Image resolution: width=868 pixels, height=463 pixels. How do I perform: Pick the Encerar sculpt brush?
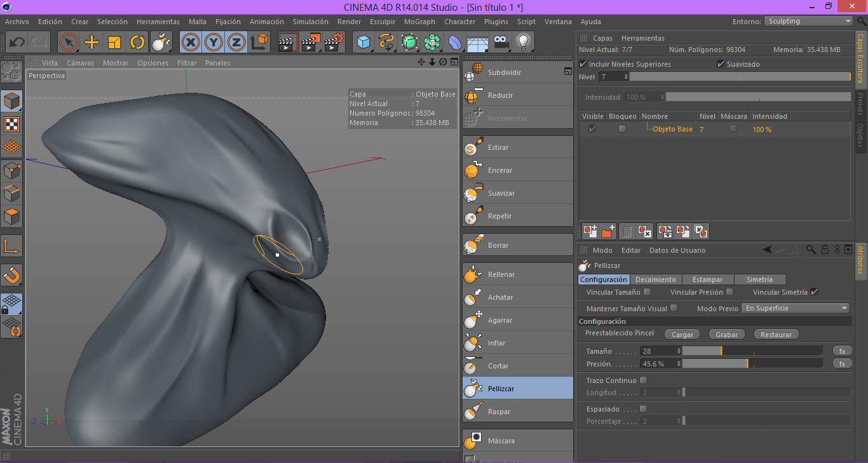pyautogui.click(x=518, y=170)
